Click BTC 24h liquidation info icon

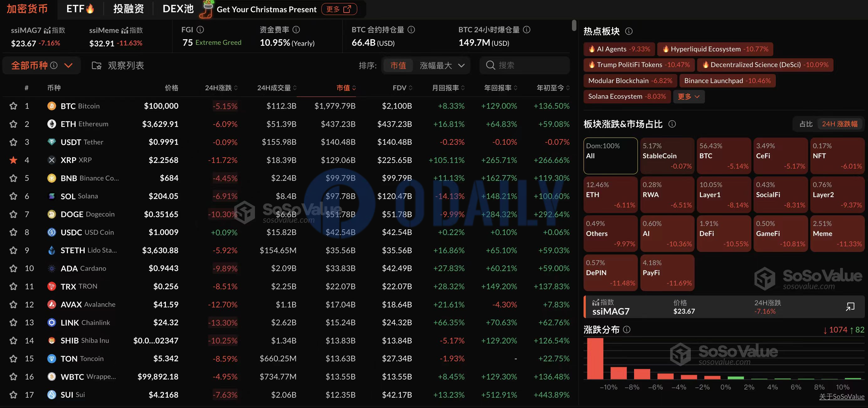tap(527, 30)
